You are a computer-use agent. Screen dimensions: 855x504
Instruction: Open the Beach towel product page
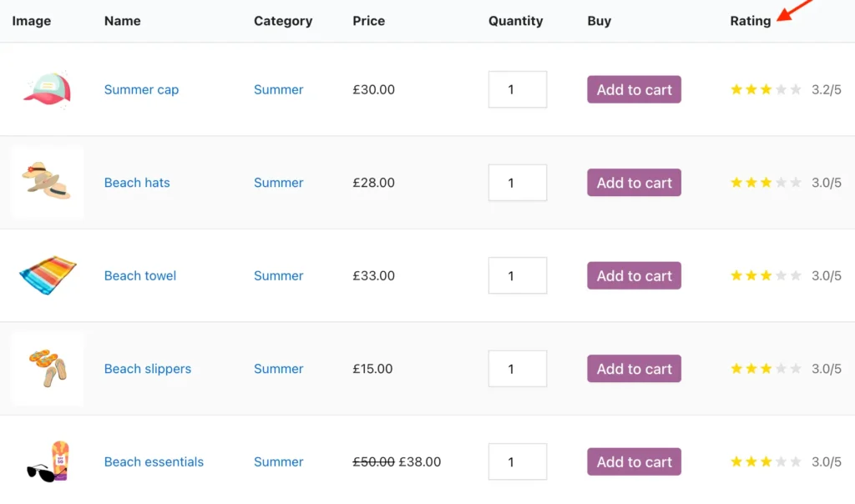pyautogui.click(x=139, y=275)
